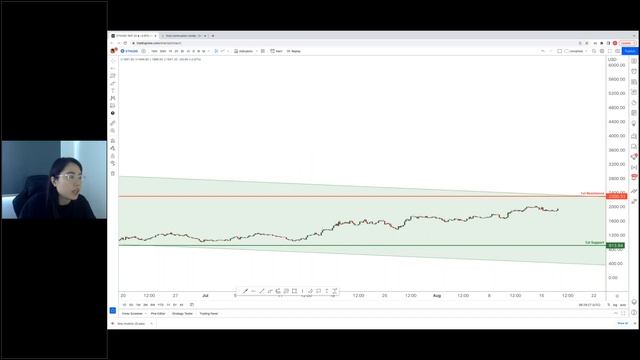Click the browser address bar
This screenshot has height=360, width=640.
click(x=351, y=43)
